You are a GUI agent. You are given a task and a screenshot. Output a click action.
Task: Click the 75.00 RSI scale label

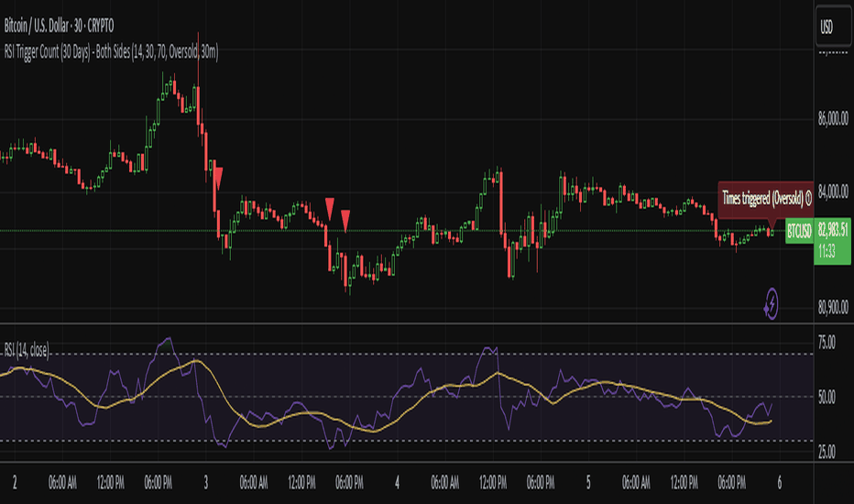pos(827,343)
